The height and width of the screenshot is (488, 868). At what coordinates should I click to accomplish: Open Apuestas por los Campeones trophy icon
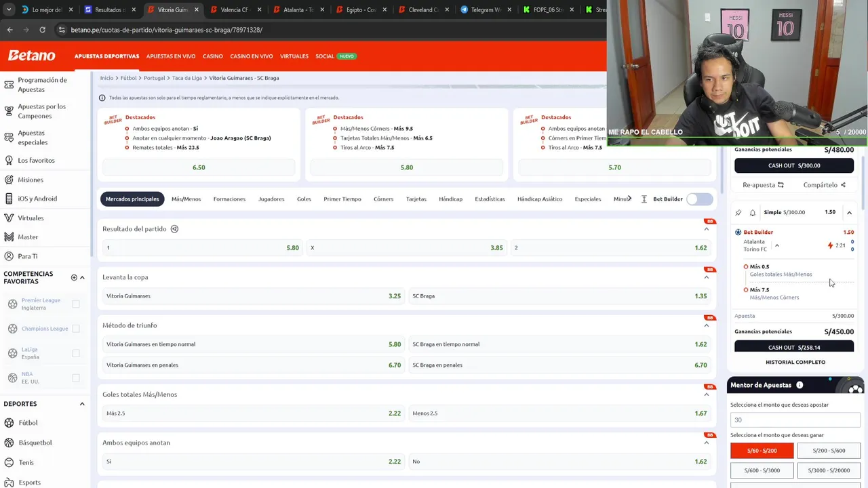click(9, 111)
